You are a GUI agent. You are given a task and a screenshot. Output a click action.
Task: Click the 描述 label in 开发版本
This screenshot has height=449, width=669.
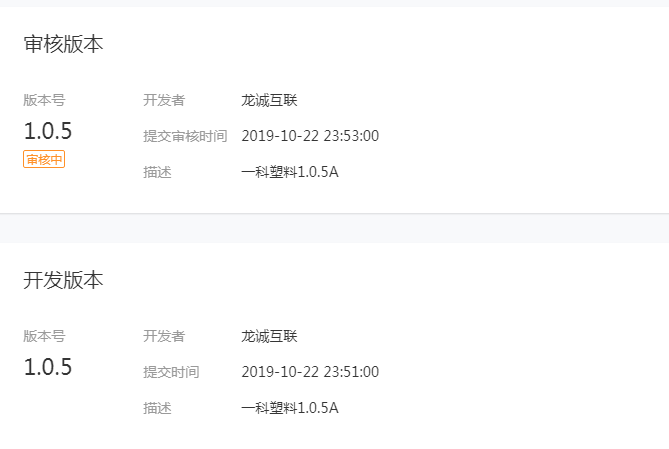157,408
